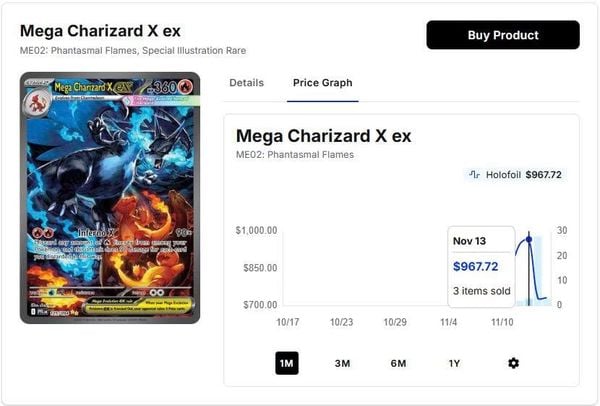
Task: Choose the 6M time range
Action: 398,363
